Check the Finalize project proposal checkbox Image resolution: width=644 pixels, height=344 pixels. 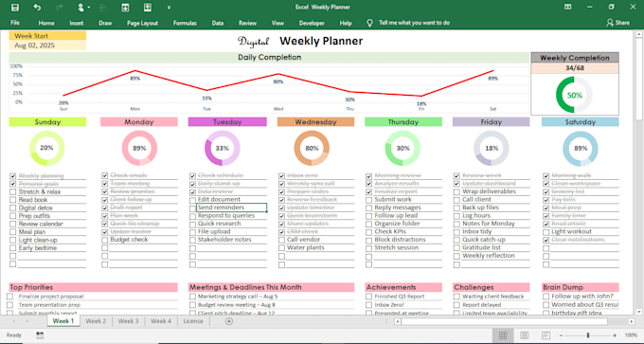pyautogui.click(x=9, y=297)
